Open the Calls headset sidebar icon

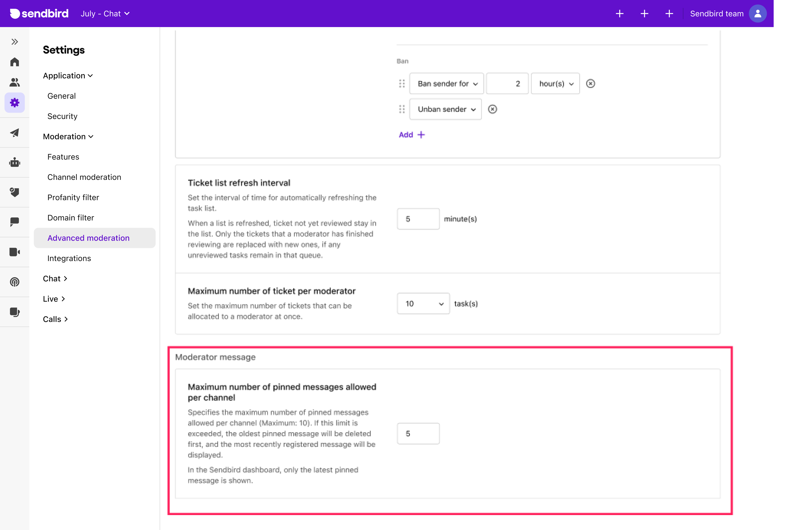pos(15,282)
